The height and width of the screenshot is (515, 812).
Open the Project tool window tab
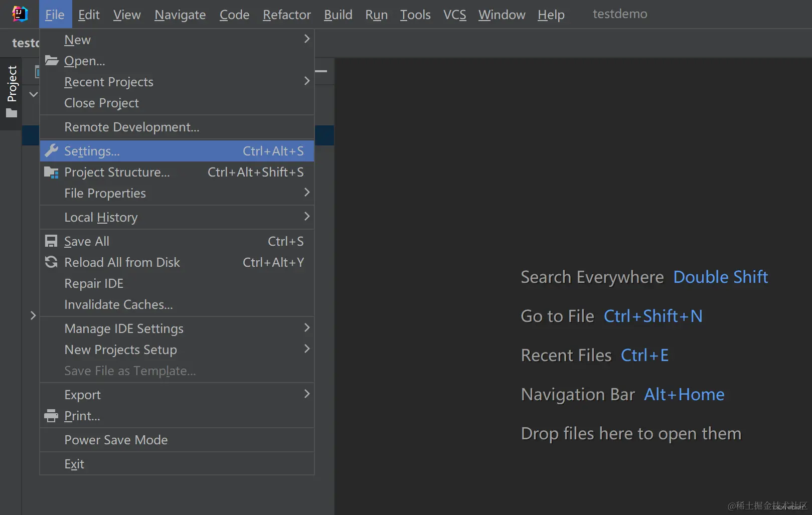pos(12,94)
